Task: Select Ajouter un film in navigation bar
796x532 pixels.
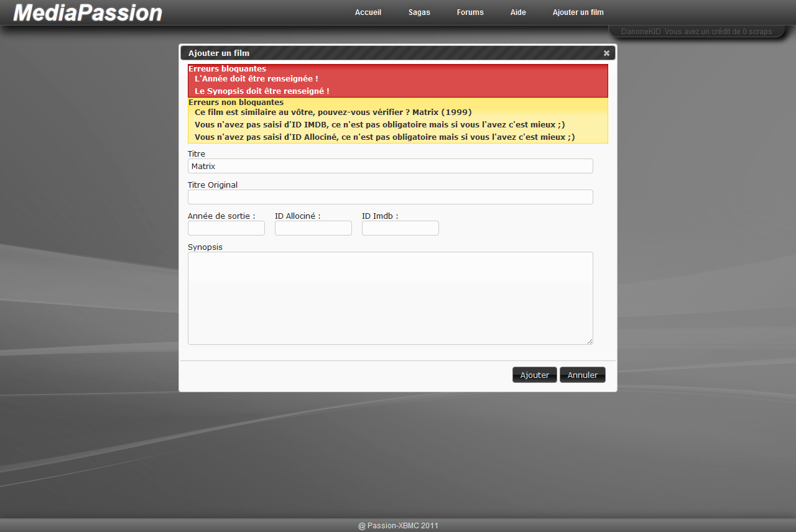Action: click(578, 12)
